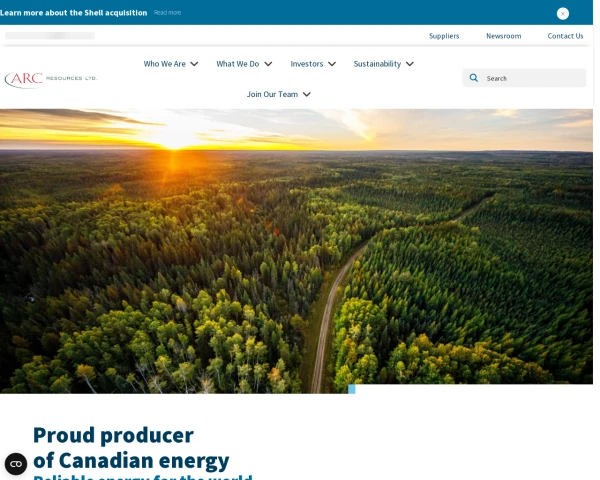The image size is (600, 480).
Task: Focus the Search input field
Action: click(524, 78)
